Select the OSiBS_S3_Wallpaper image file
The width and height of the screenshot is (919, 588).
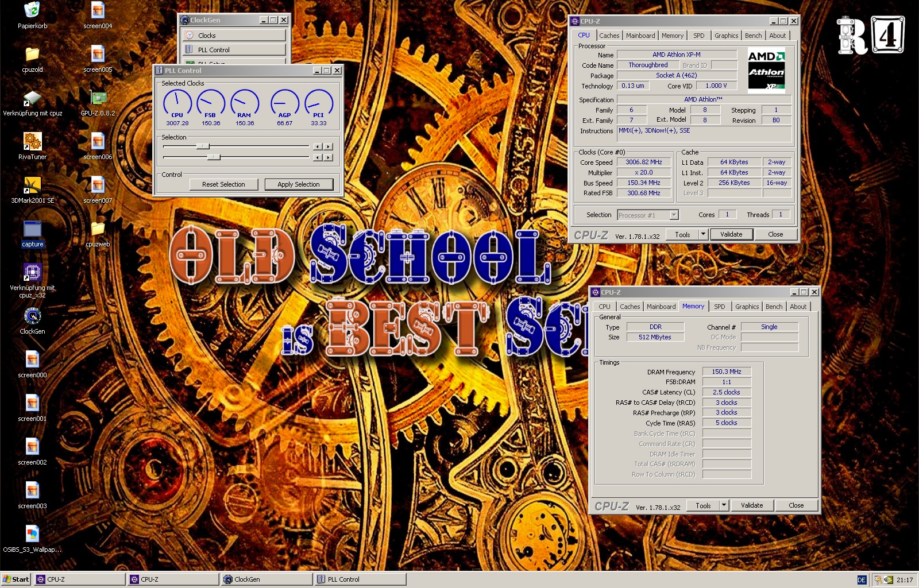click(32, 534)
